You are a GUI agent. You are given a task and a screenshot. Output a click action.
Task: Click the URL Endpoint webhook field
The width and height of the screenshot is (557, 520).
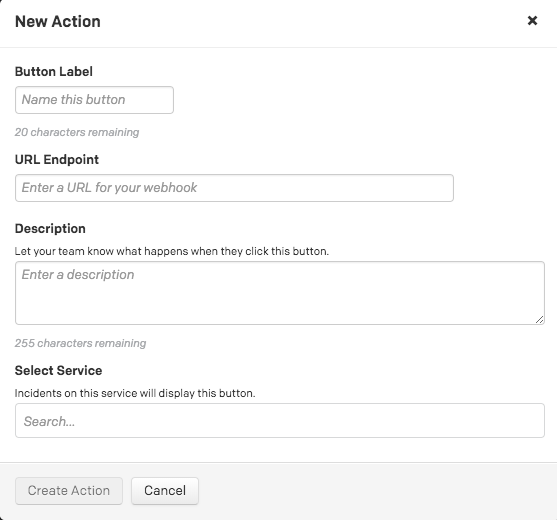click(x=234, y=188)
